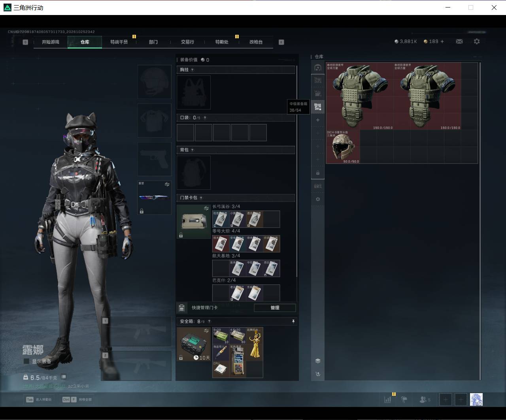Screen dimensions: 506x420
Task: Select the 部门 tab
Action: click(x=153, y=42)
